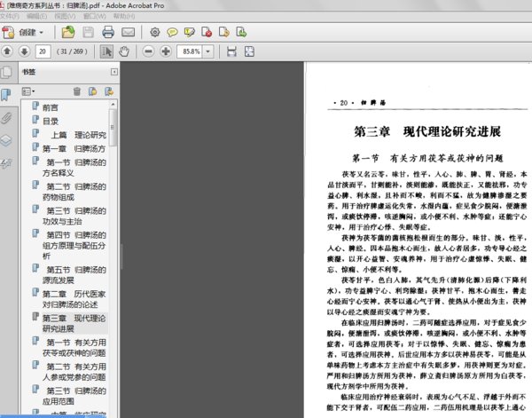Go to next page with down arrow
Screen dimensions: 532x418
point(25,51)
